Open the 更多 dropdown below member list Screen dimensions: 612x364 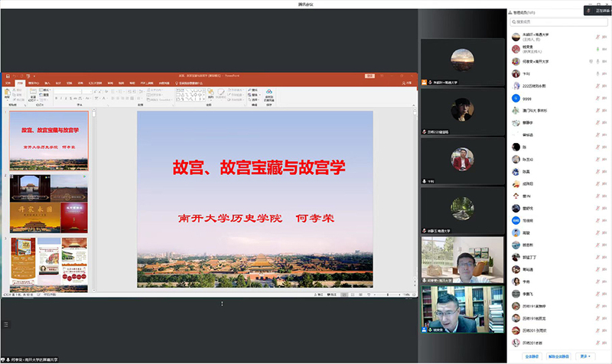click(586, 356)
